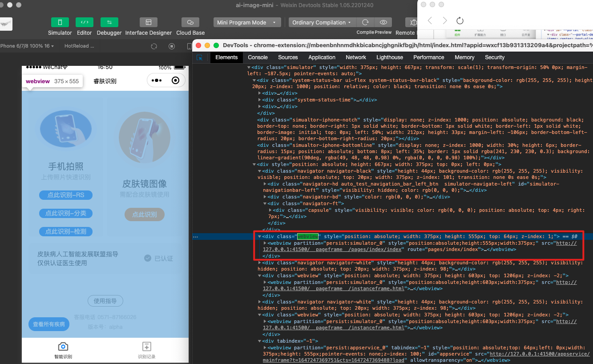593x364 pixels.
Task: Expand the navigator-hd div node
Action: click(265, 184)
